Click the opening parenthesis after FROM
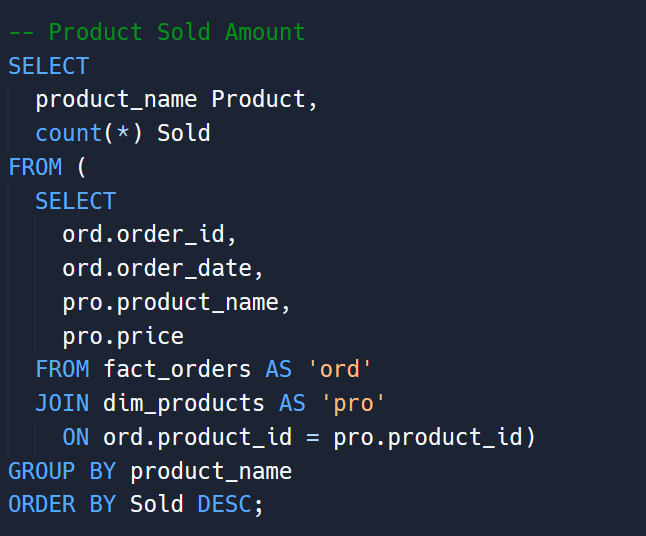 tap(82, 167)
